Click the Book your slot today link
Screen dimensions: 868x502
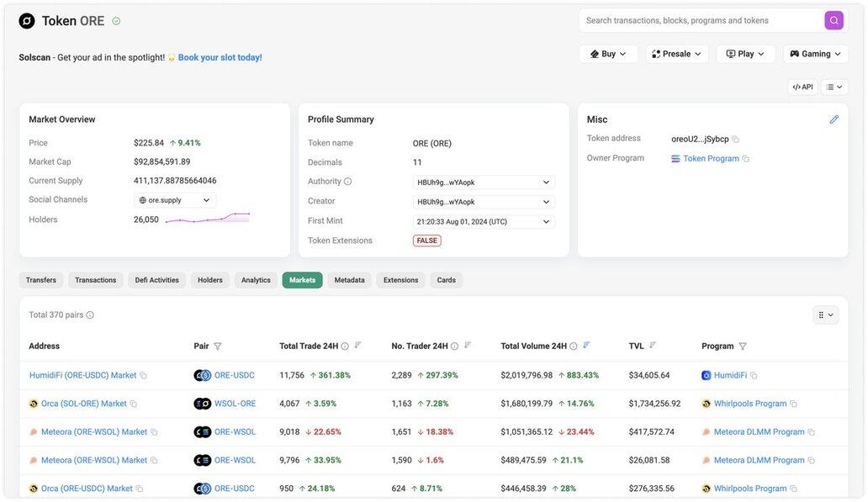coord(220,57)
